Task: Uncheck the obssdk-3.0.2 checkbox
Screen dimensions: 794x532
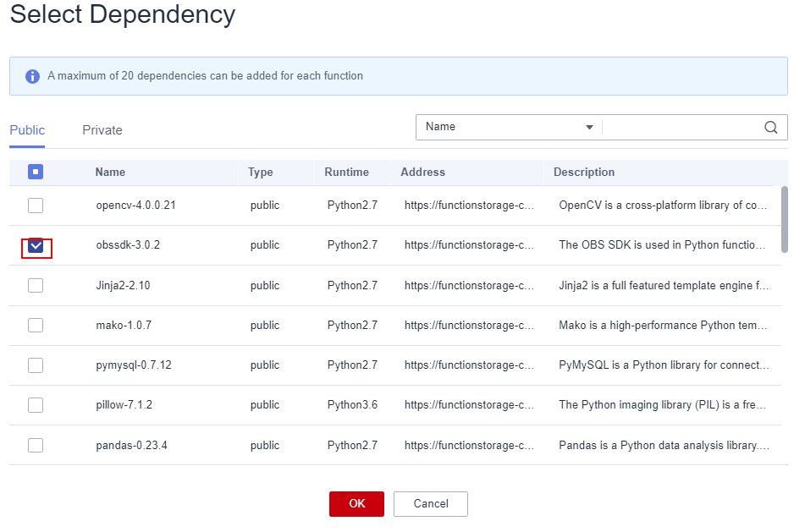Action: tap(36, 246)
